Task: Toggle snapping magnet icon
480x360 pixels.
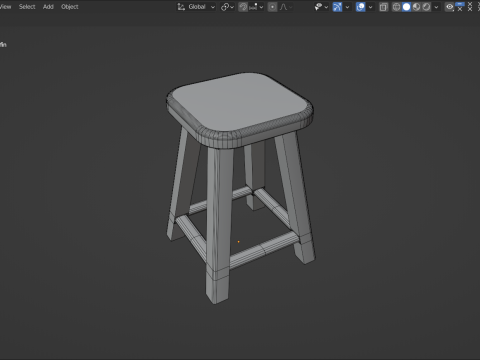Action: coord(243,7)
